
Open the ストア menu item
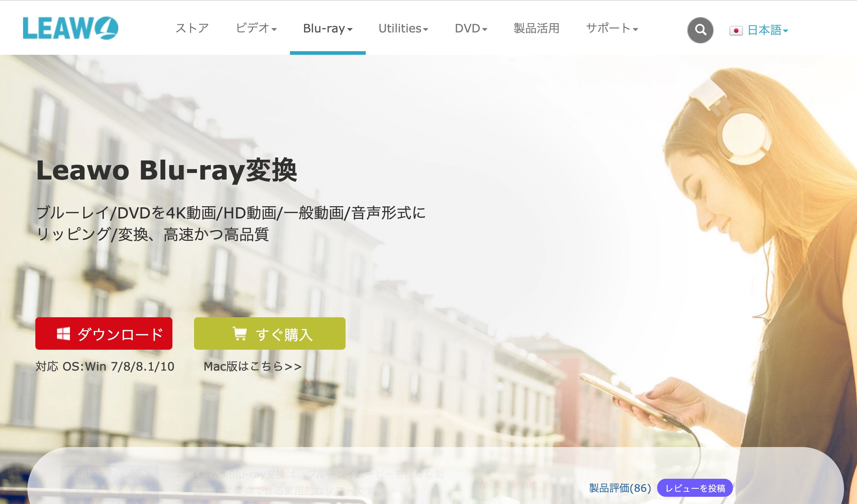tap(192, 28)
